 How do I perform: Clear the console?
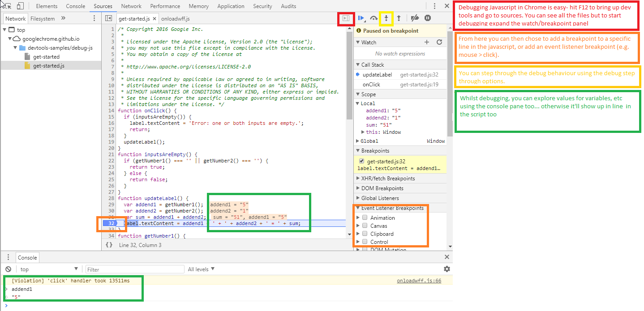point(8,269)
